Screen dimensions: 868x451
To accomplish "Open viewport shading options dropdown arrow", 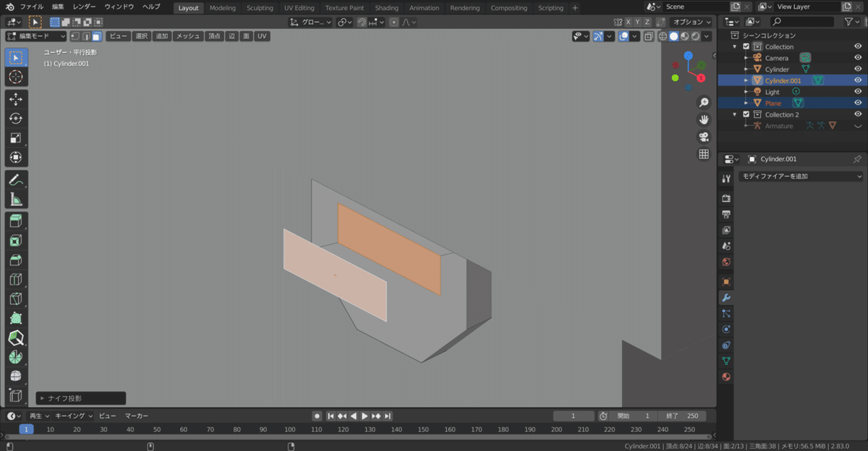I will coord(707,36).
